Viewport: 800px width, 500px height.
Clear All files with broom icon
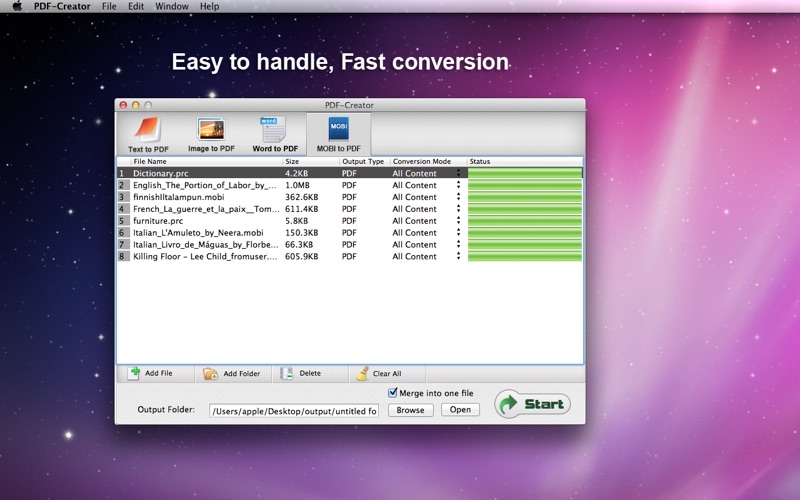tap(387, 373)
